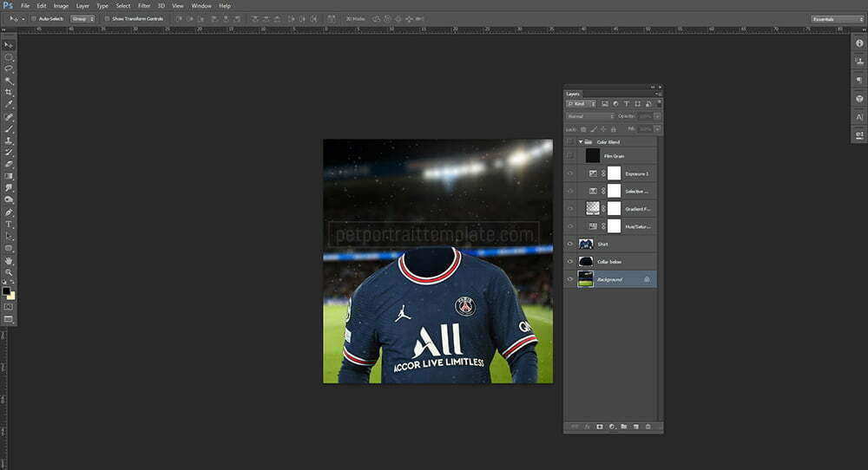Select the Clone Stamp tool
Viewport: 868px width, 470px height.
9,141
